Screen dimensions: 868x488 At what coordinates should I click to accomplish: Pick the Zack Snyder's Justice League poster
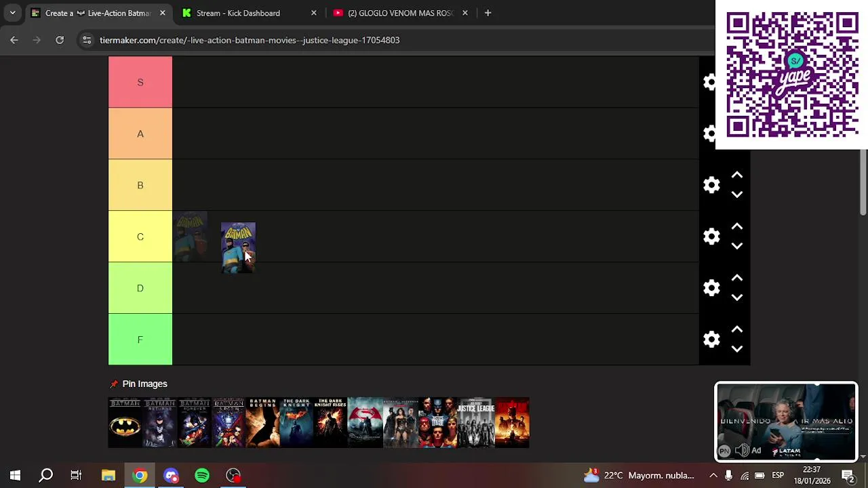(475, 423)
